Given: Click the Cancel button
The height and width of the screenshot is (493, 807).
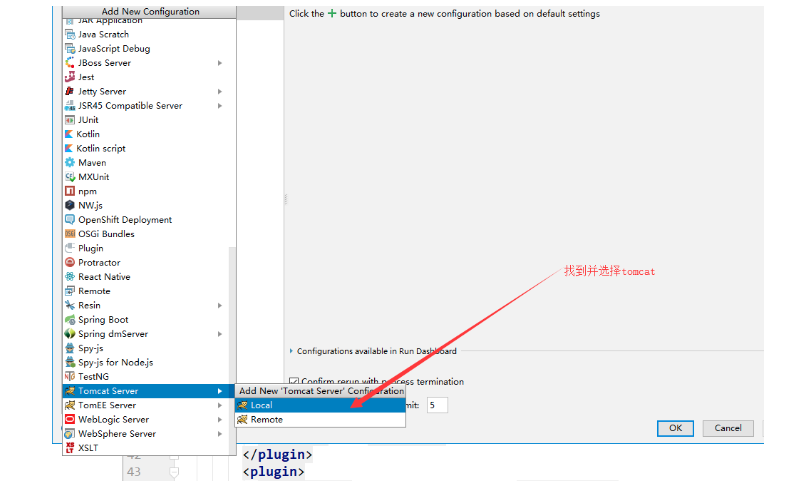Looking at the screenshot, I should (728, 428).
